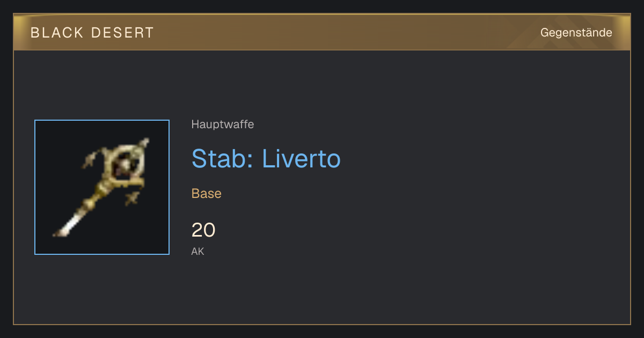Click the Liverto staff item icon
This screenshot has height=338, width=644.
[x=102, y=187]
